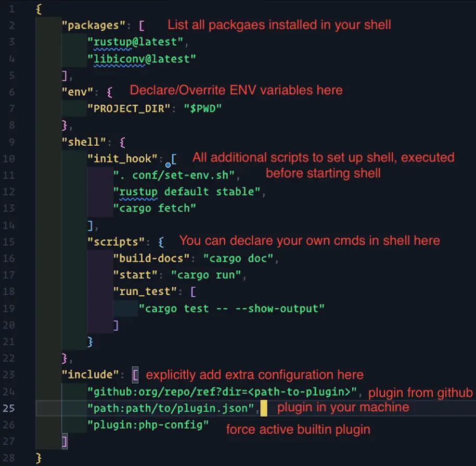Click the "cargo fetch" string

click(155, 208)
